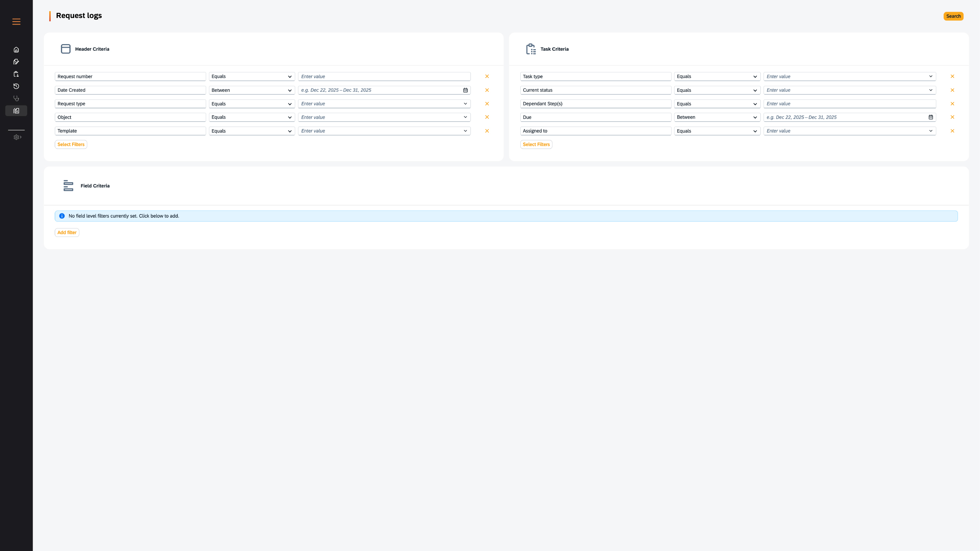Click the Dependant Step(s) value input
The width and height of the screenshot is (980, 551).
tap(850, 104)
